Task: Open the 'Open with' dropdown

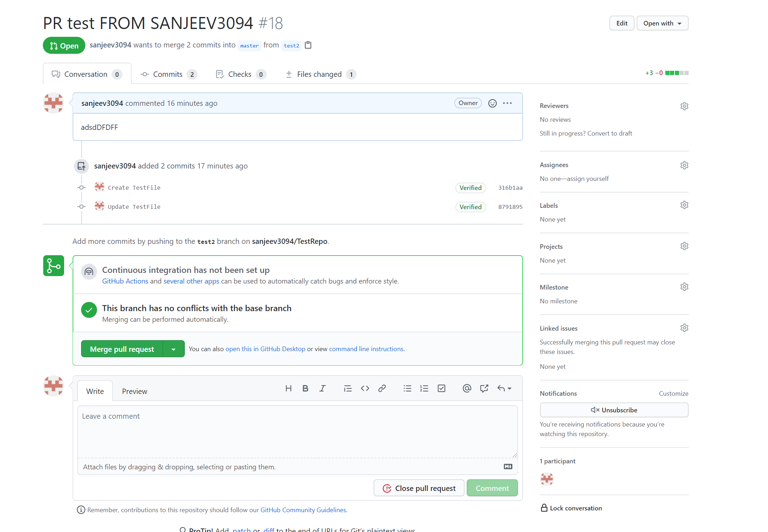Action: tap(662, 23)
